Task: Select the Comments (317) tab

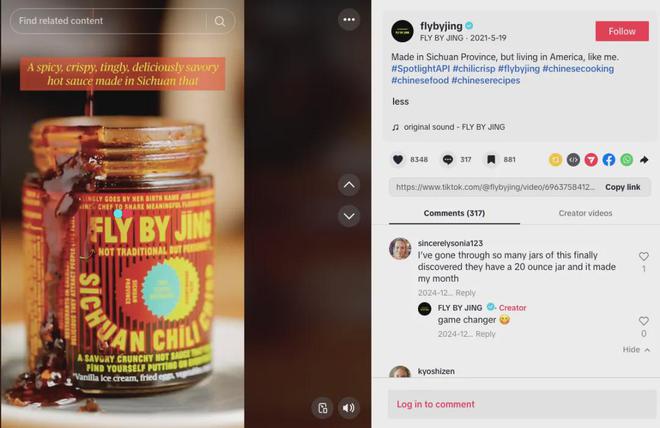Action: click(454, 213)
